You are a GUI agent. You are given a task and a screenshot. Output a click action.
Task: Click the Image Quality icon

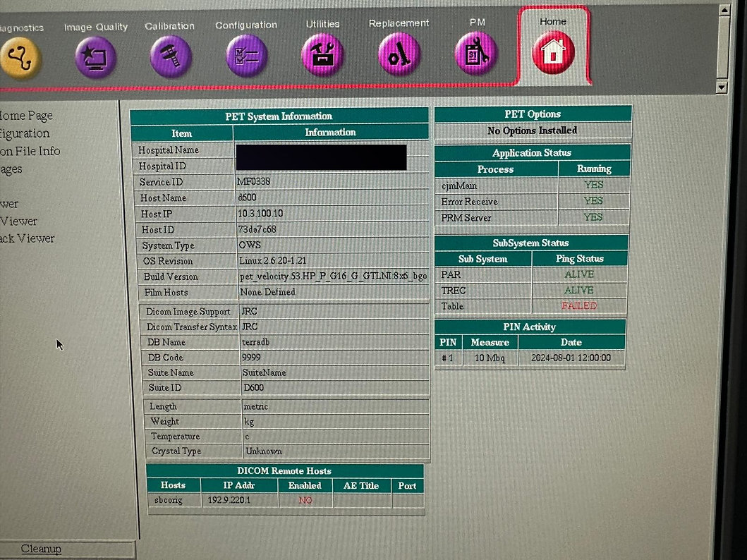(x=95, y=56)
